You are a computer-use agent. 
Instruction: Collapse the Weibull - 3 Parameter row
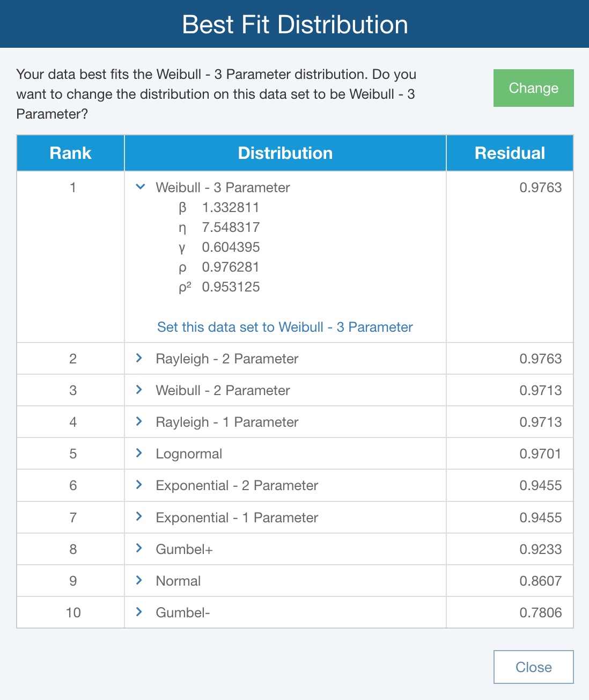[x=141, y=187]
